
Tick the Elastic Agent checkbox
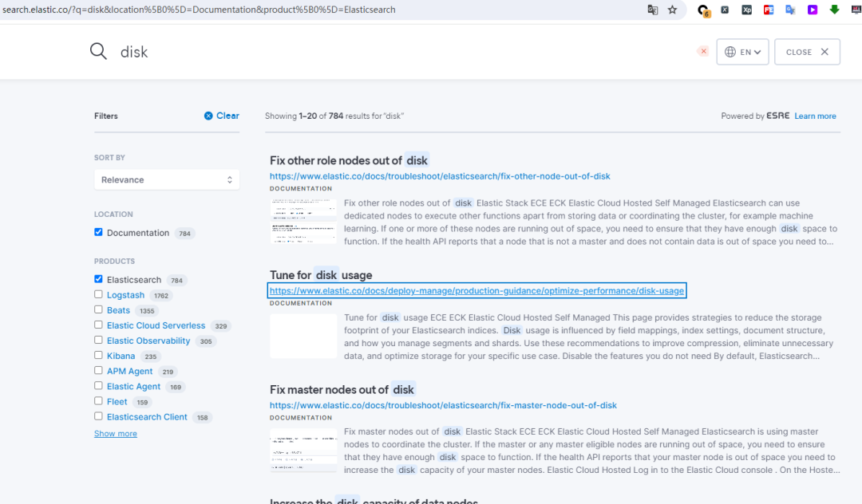tap(98, 386)
